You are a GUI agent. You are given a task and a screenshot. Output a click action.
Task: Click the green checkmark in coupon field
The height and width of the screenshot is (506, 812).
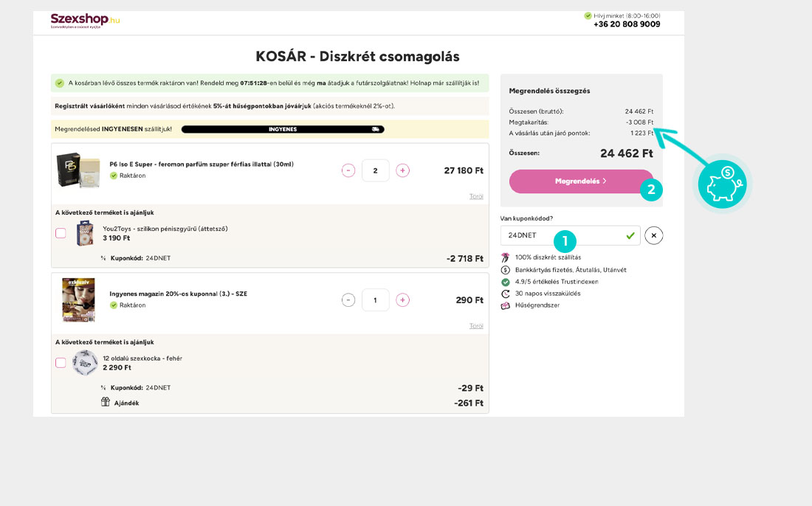coord(630,235)
